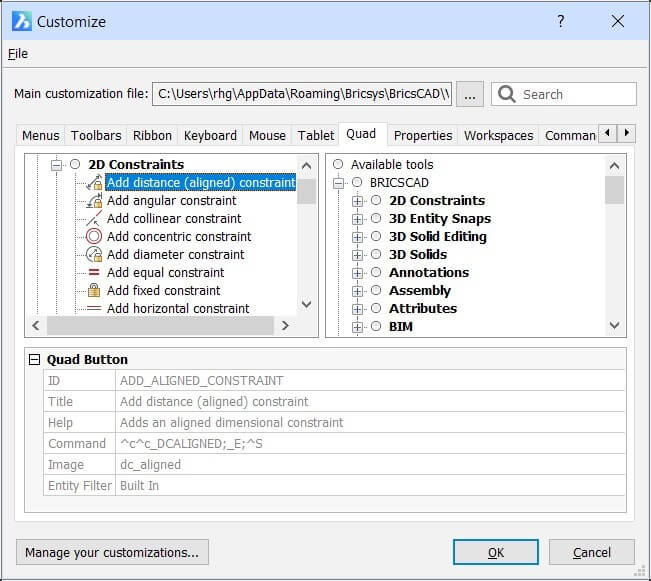This screenshot has height=581, width=651.
Task: Expand the Attributes node
Action: [357, 309]
